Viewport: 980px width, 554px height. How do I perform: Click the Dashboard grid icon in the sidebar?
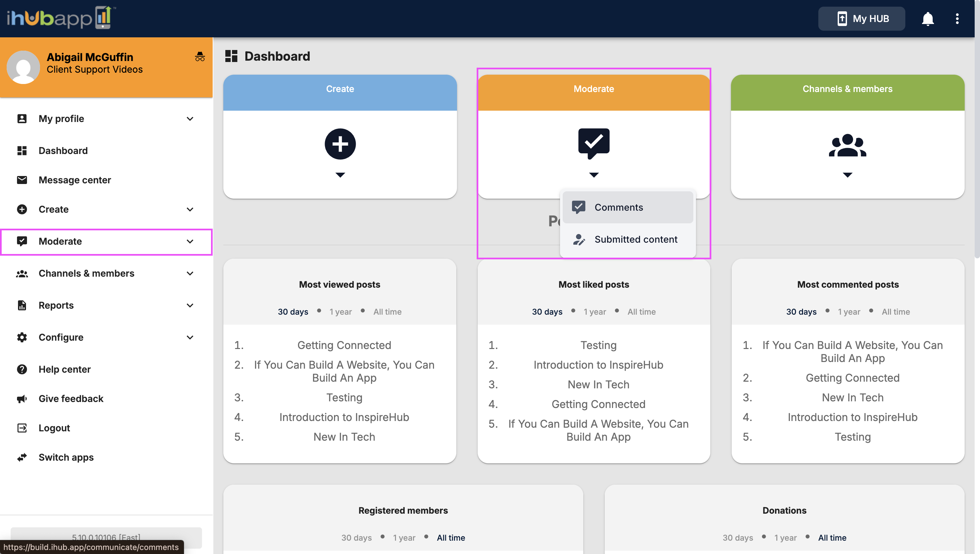click(x=22, y=150)
